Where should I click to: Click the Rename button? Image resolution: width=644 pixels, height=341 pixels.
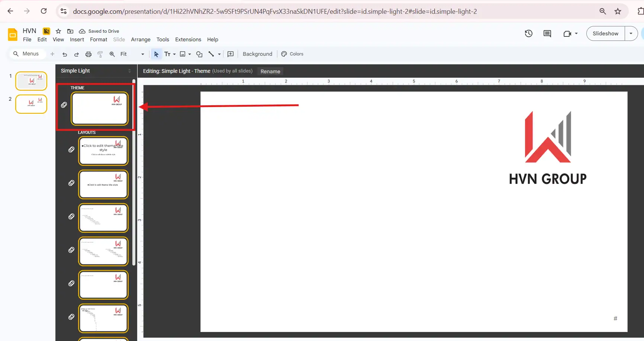[270, 71]
